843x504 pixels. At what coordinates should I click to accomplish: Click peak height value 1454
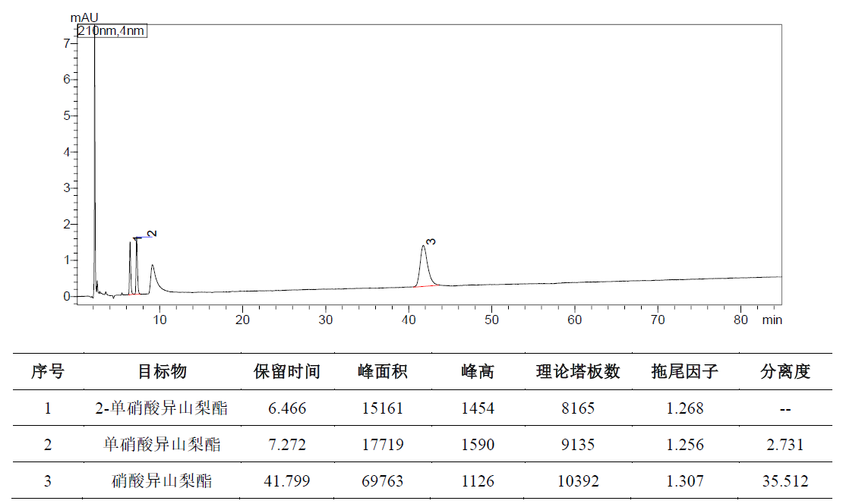coord(478,408)
